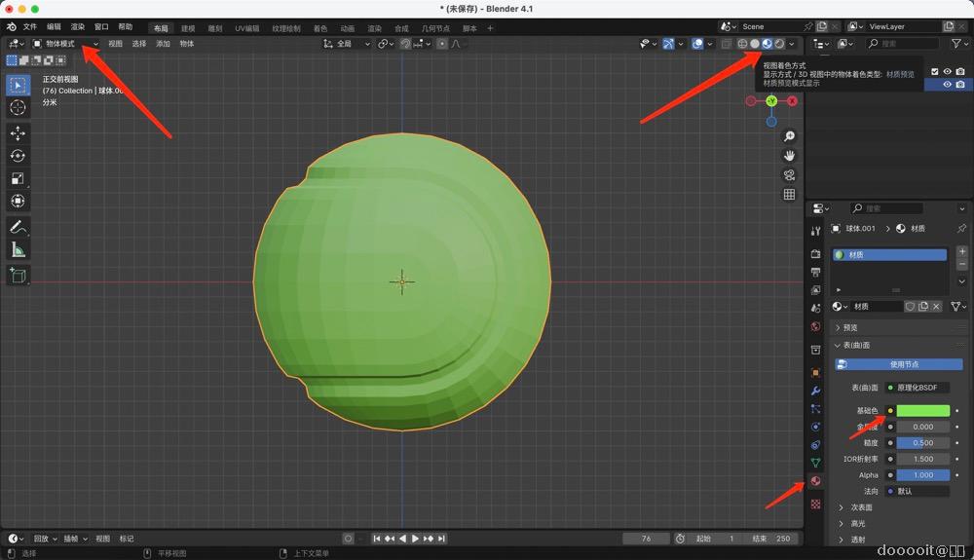Viewport: 974px width, 560px height.
Task: Expand the 次表面 subsurface section
Action: (861, 507)
